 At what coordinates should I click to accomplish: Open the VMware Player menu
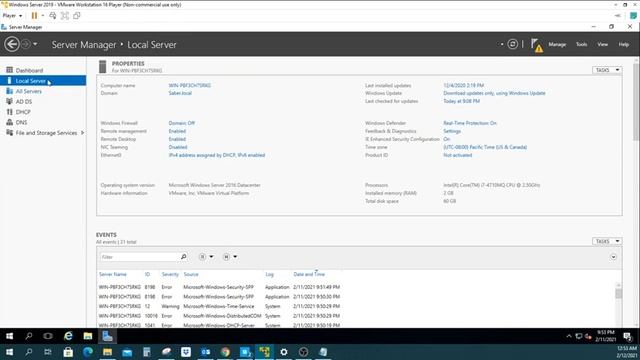(x=12, y=16)
